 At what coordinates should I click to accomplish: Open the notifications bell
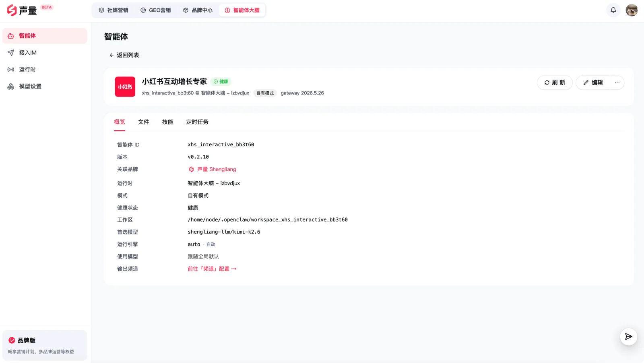613,10
